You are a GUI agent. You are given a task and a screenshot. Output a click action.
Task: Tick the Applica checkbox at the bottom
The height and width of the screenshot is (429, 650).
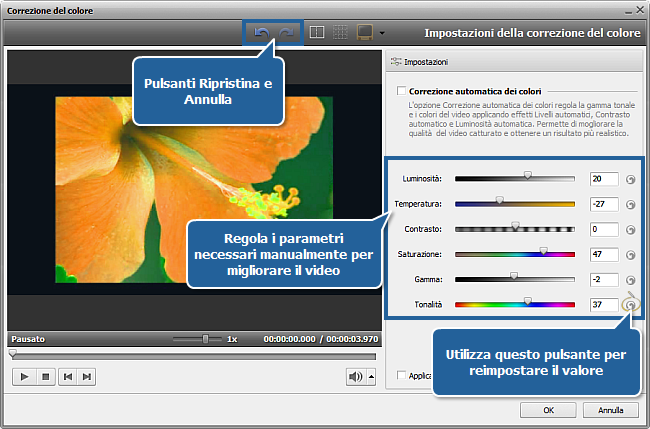[401, 376]
